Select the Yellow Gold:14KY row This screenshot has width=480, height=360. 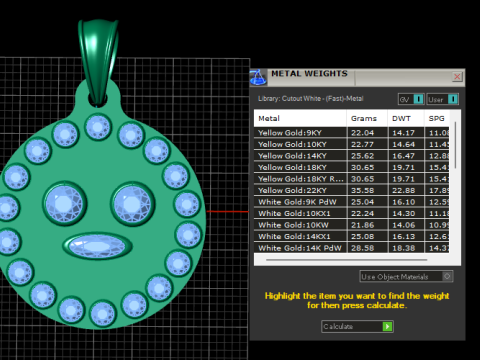[351, 156]
